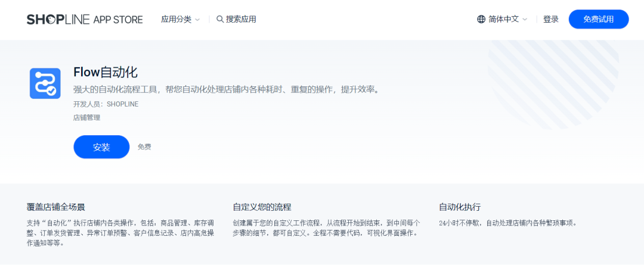
Task: Click the globe language icon
Action: point(481,19)
